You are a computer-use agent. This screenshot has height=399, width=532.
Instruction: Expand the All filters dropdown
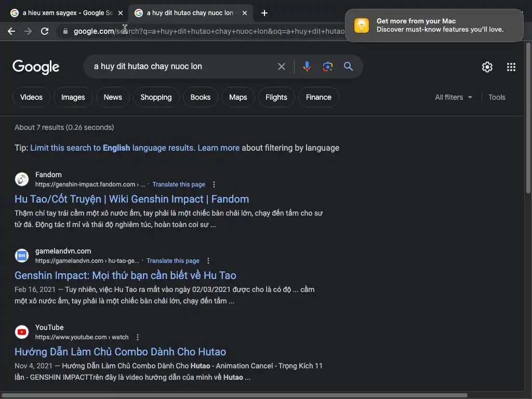[453, 97]
